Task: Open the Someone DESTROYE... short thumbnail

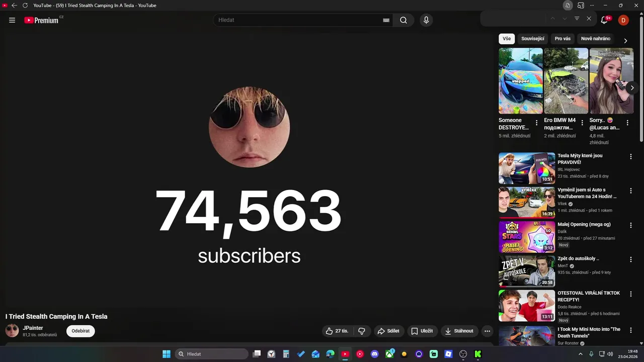Action: [x=521, y=81]
